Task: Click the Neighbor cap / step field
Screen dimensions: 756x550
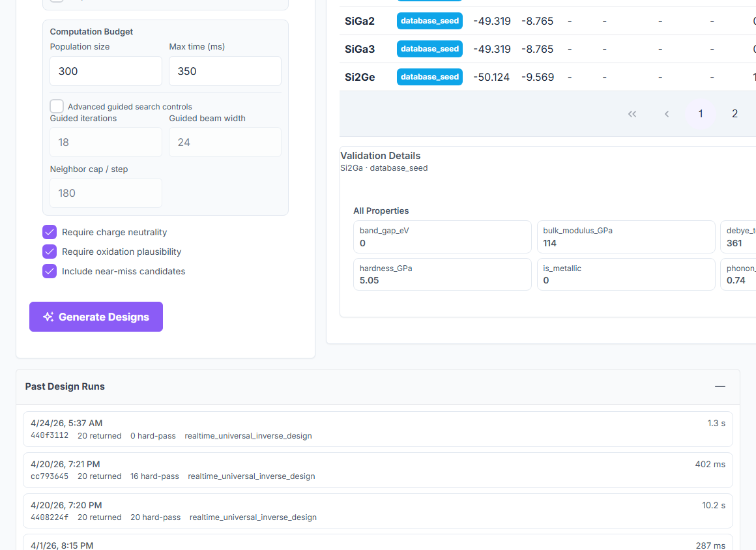Action: pyautogui.click(x=106, y=193)
